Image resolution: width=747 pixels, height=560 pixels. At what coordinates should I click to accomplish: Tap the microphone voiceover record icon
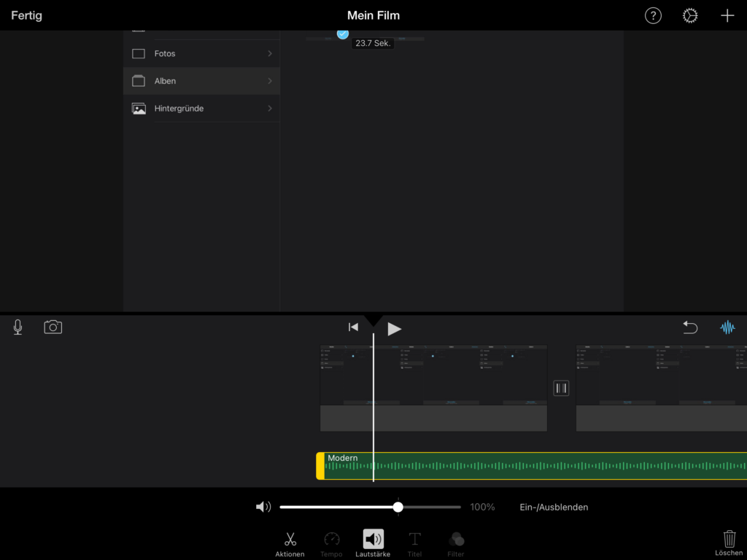(18, 327)
